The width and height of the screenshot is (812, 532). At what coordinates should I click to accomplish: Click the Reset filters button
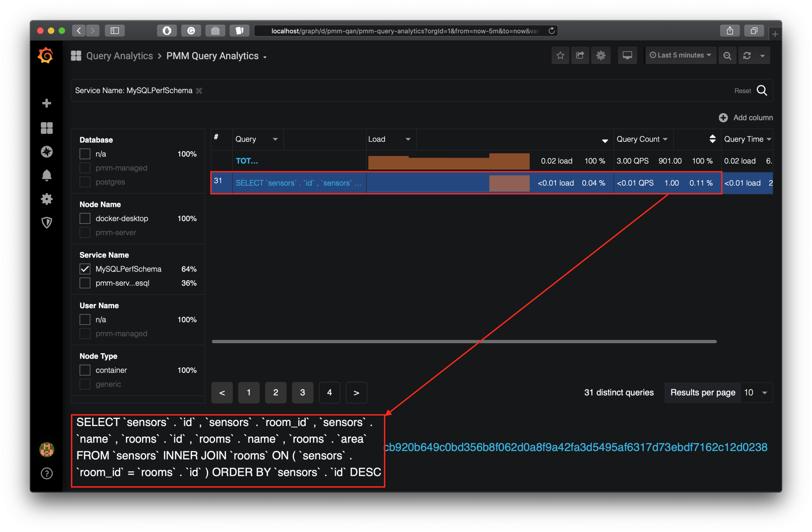pos(743,90)
